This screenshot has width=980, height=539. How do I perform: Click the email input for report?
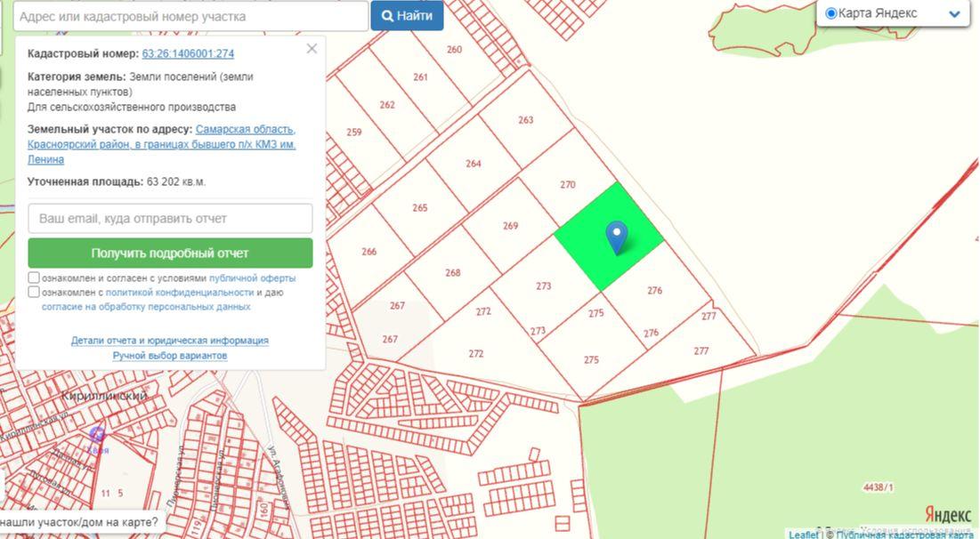170,219
